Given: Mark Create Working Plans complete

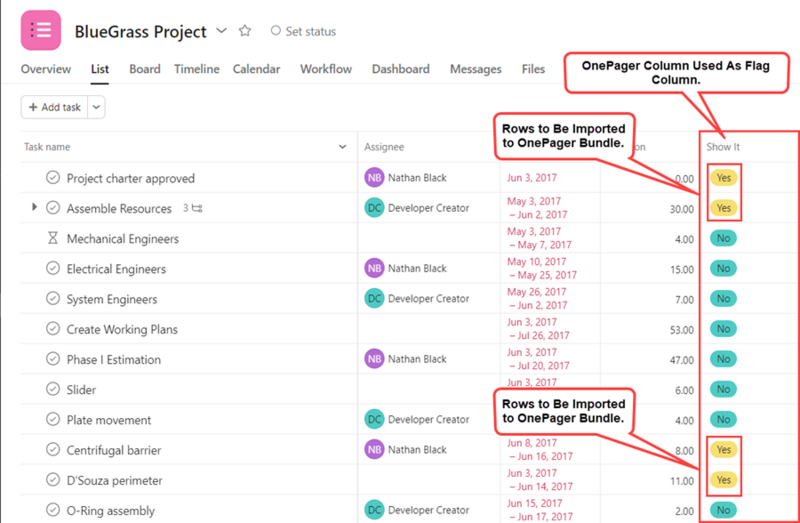Looking at the screenshot, I should point(53,329).
